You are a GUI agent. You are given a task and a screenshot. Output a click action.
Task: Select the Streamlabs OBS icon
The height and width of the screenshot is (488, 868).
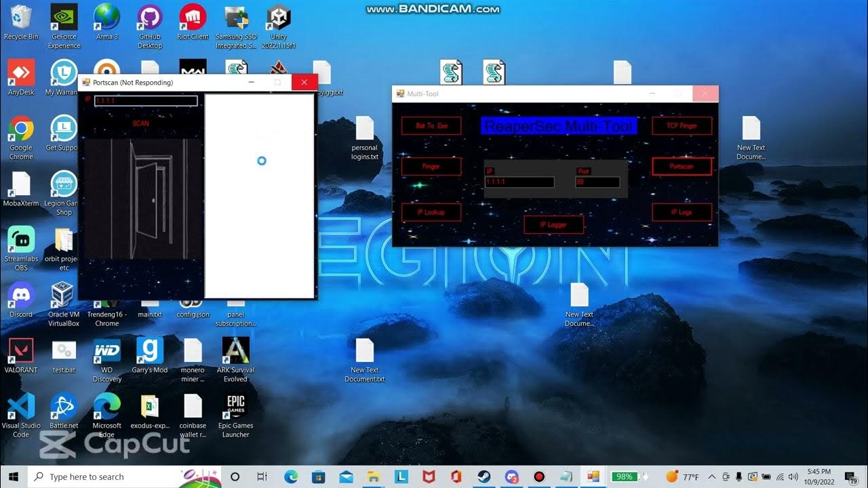click(x=21, y=249)
